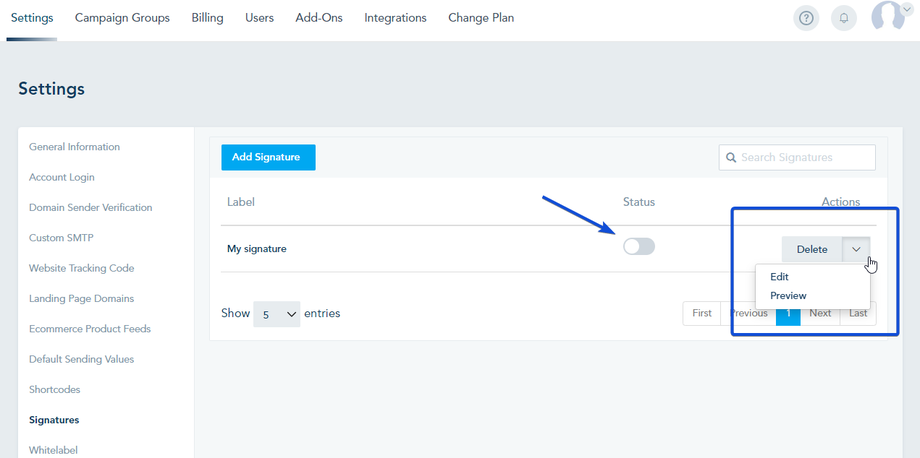Choose Preview from the actions menu
This screenshot has height=458, width=920.
point(788,296)
